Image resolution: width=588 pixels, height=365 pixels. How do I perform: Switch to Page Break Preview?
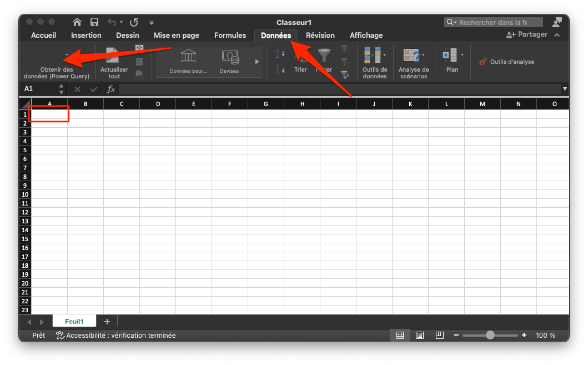(440, 336)
